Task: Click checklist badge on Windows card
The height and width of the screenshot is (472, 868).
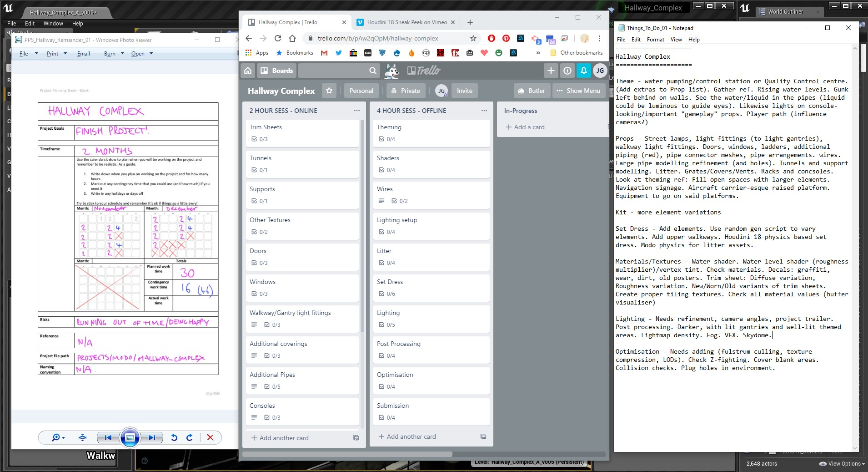Action: click(260, 294)
